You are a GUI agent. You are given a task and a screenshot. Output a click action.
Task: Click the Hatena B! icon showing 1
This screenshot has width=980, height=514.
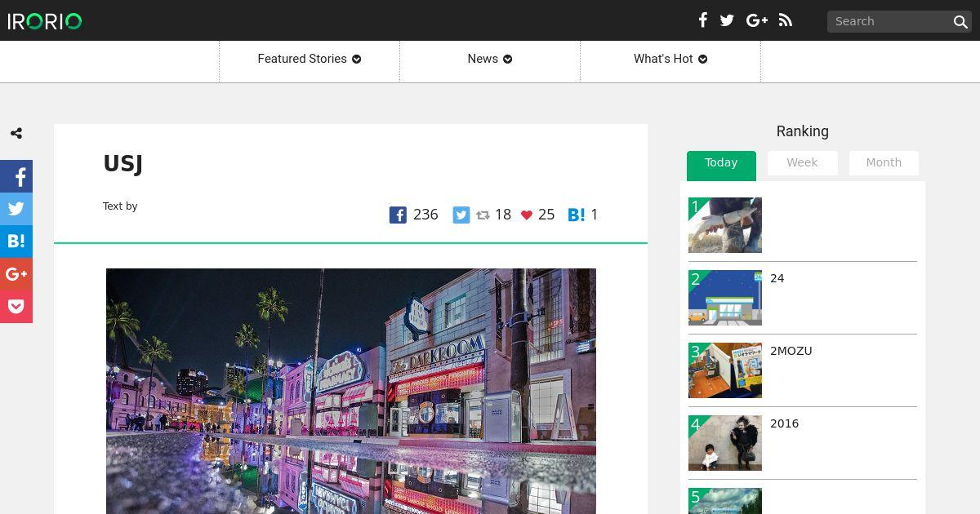click(577, 215)
